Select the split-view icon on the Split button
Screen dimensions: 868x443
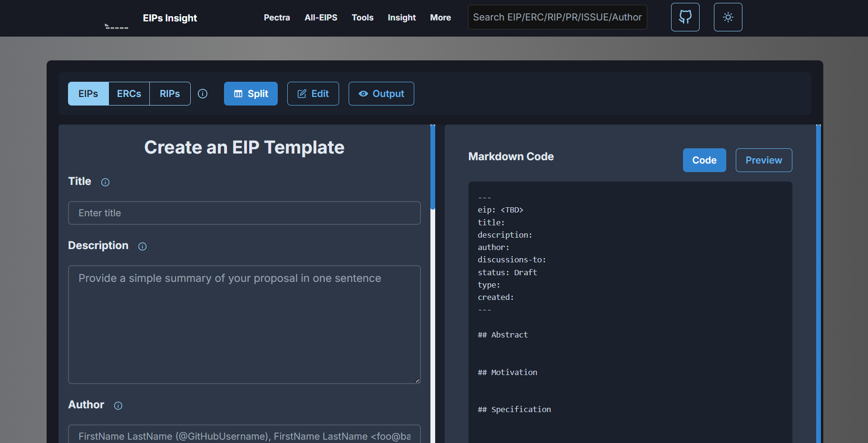[x=239, y=94]
